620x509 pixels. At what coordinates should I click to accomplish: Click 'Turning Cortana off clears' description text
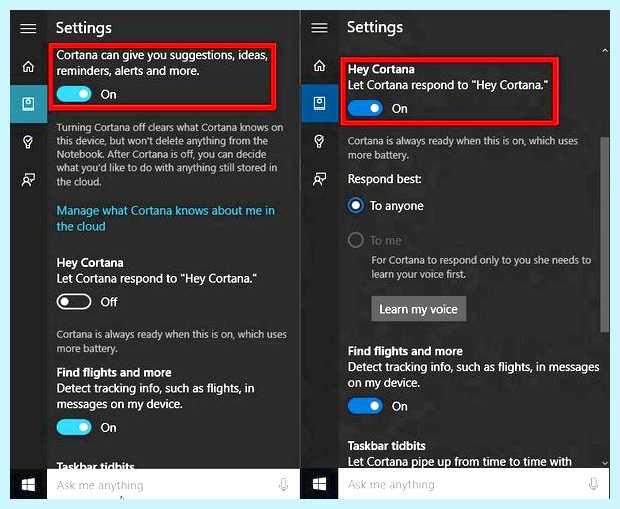pos(170,155)
